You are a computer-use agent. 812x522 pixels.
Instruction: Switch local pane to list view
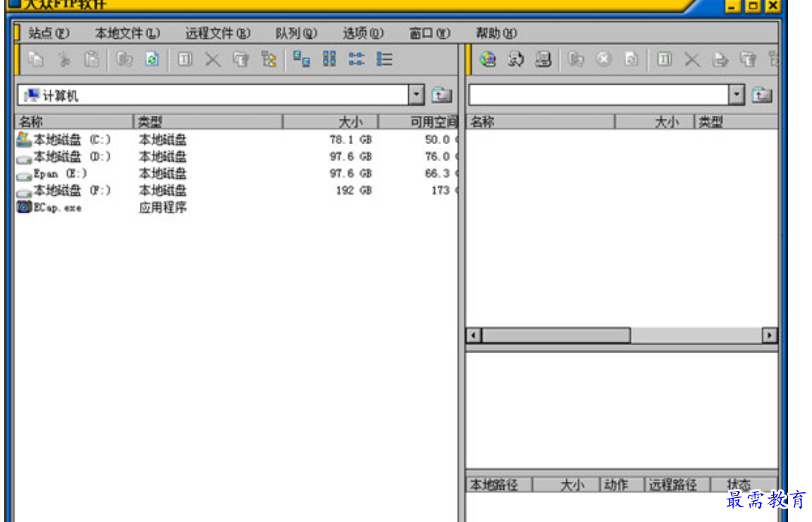pyautogui.click(x=357, y=59)
